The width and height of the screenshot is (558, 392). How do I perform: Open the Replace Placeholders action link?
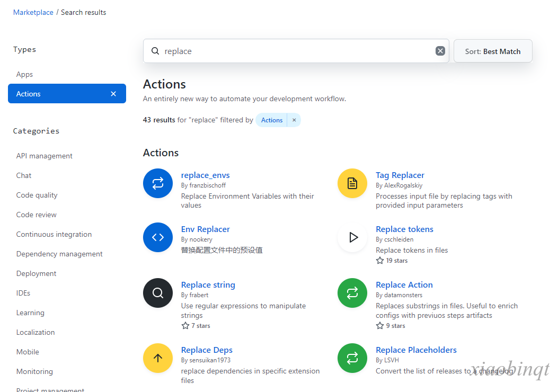click(x=417, y=350)
